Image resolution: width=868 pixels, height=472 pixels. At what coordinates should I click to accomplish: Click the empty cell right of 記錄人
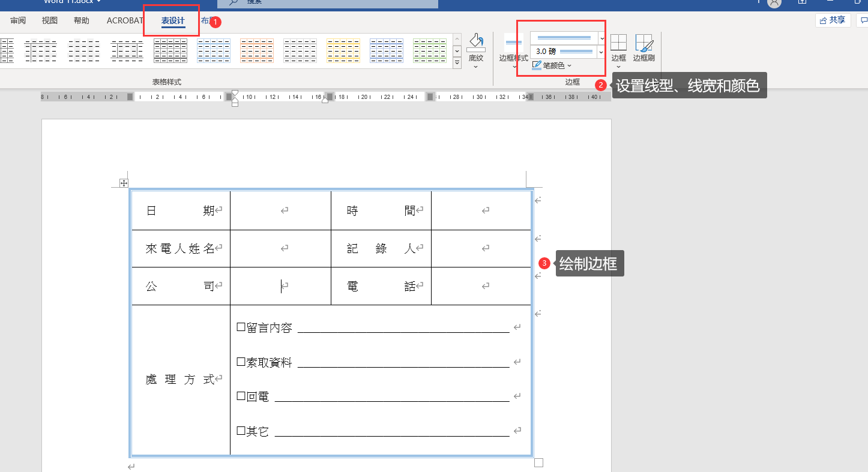point(481,248)
